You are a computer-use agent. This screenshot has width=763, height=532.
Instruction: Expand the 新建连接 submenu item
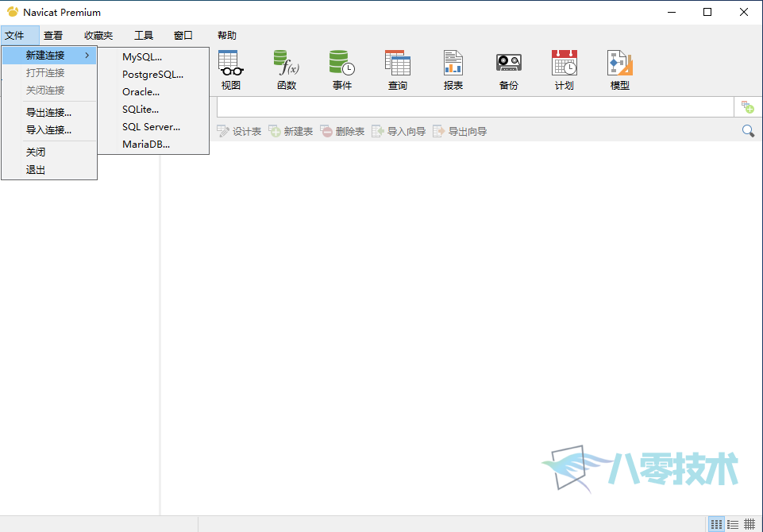49,56
